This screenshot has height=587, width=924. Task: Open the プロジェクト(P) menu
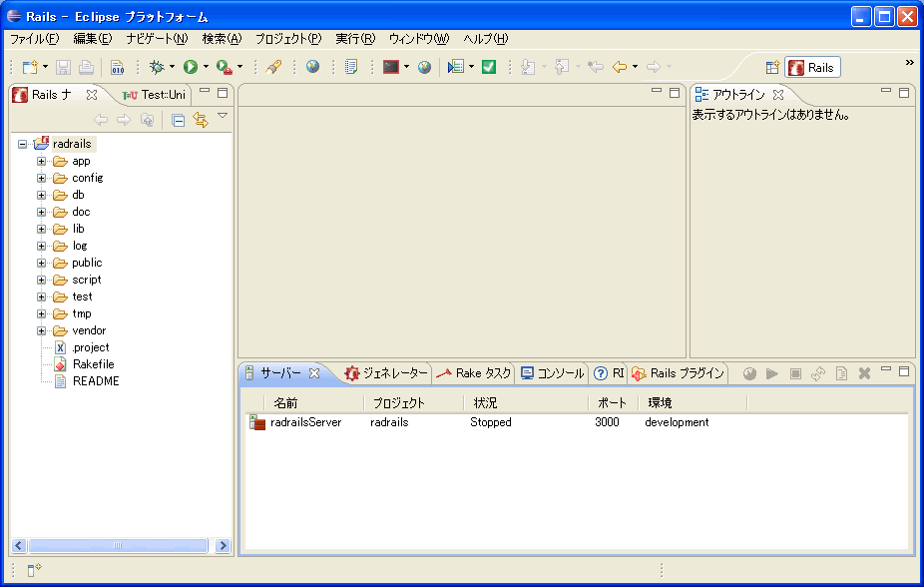[288, 39]
